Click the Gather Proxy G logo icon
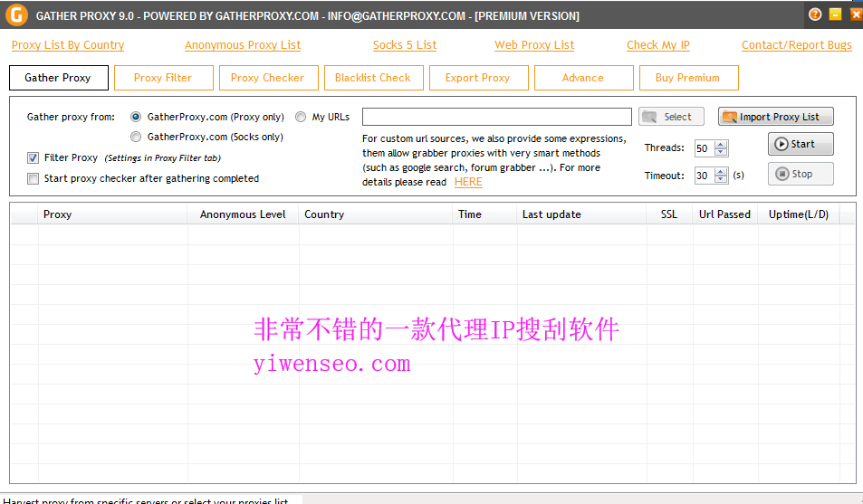This screenshot has height=504, width=863. (16, 14)
